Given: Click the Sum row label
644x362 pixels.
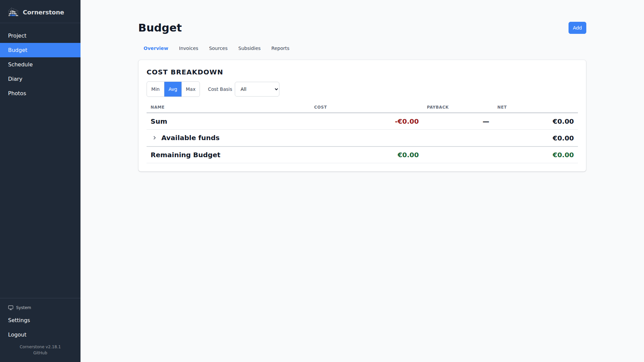Looking at the screenshot, I should [159, 121].
